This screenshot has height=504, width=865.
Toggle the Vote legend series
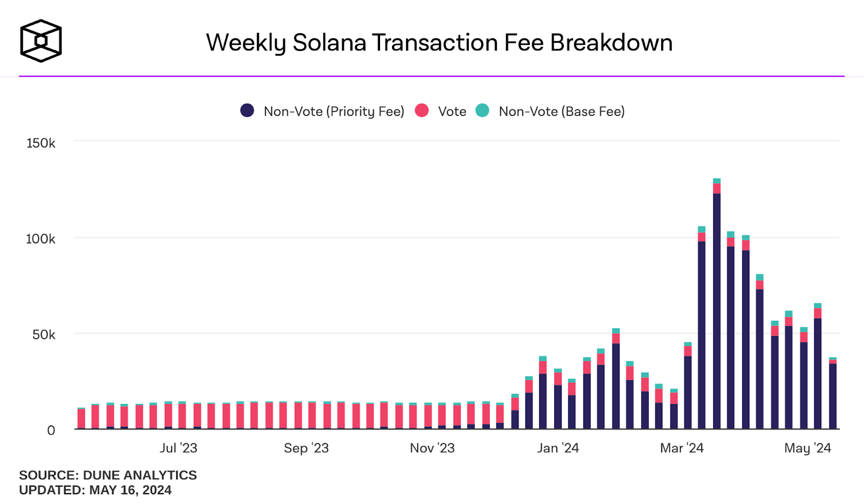coord(452,111)
